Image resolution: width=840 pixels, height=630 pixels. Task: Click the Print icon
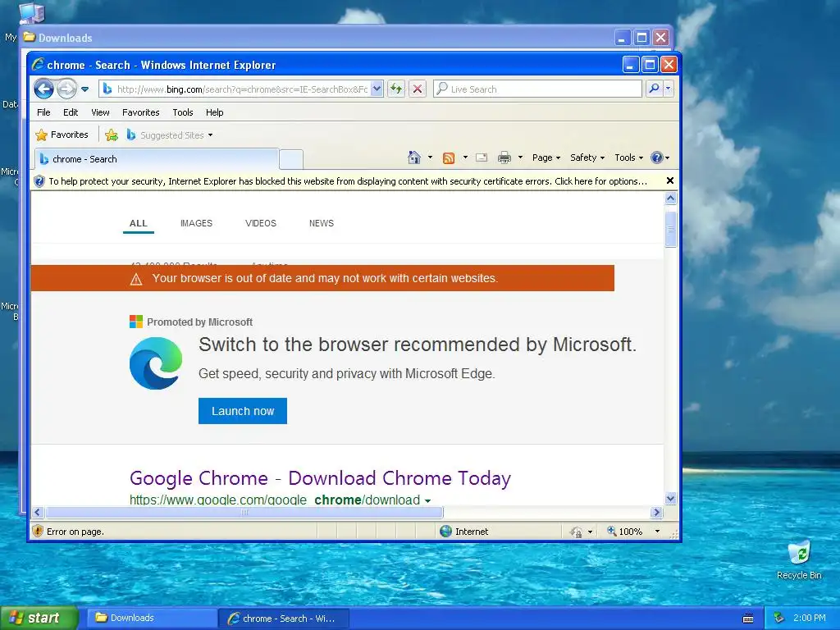coord(504,157)
